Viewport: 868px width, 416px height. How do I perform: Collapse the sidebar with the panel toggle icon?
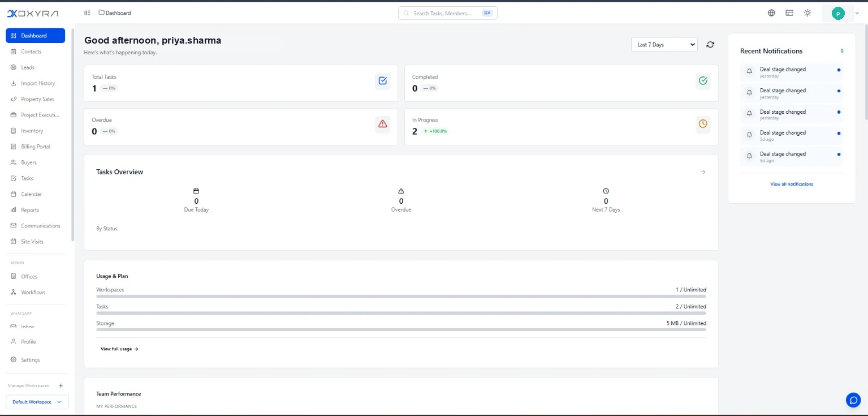[87, 13]
